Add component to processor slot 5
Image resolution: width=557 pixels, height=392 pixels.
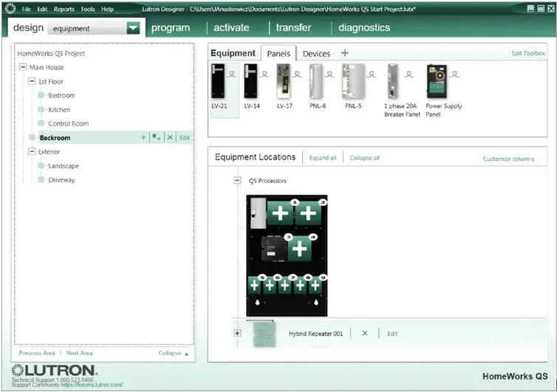[254, 286]
